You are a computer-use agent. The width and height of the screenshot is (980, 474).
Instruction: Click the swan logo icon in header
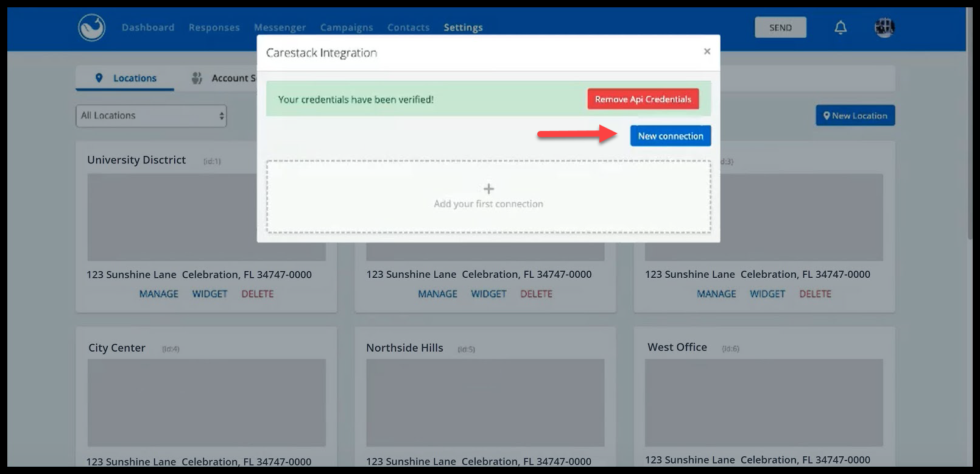click(x=92, y=27)
